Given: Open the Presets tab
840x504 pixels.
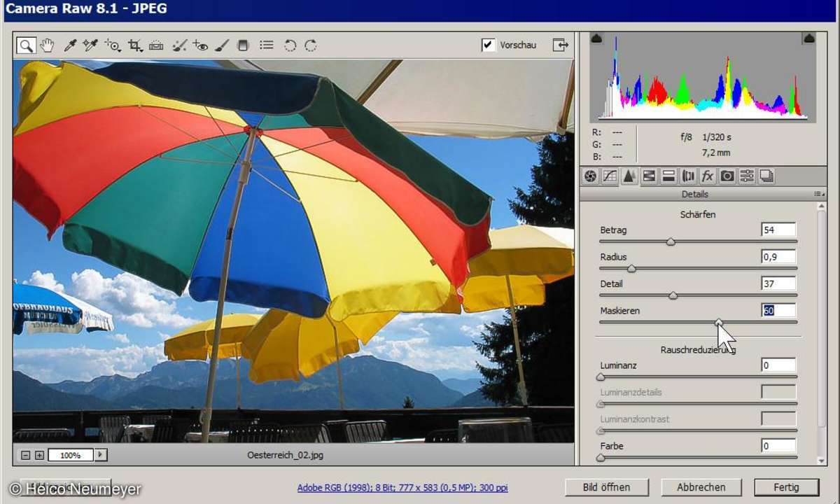Looking at the screenshot, I should point(747,176).
